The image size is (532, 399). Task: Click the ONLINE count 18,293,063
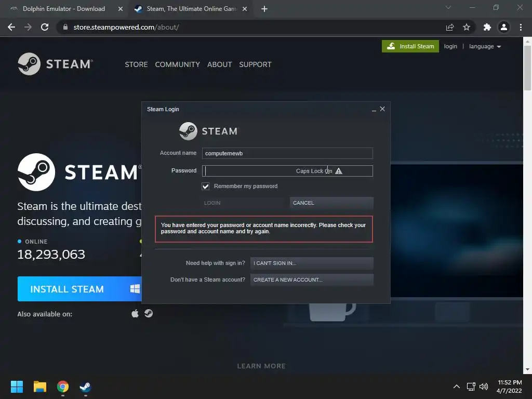51,255
